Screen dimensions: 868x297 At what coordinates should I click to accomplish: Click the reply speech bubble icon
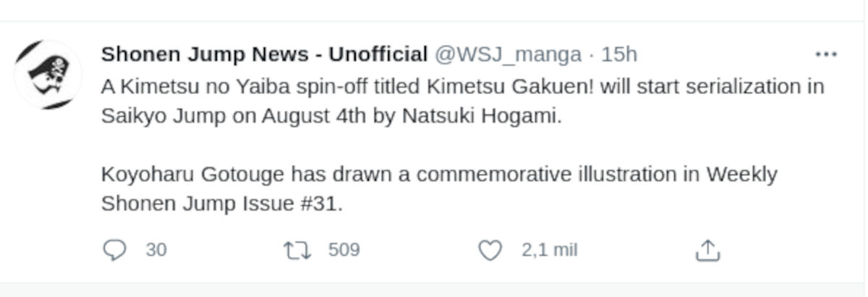pos(114,251)
